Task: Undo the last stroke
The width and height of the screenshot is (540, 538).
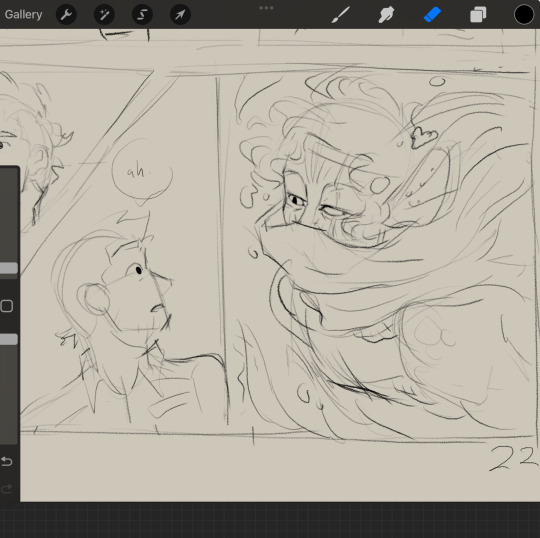Action: [x=7, y=461]
